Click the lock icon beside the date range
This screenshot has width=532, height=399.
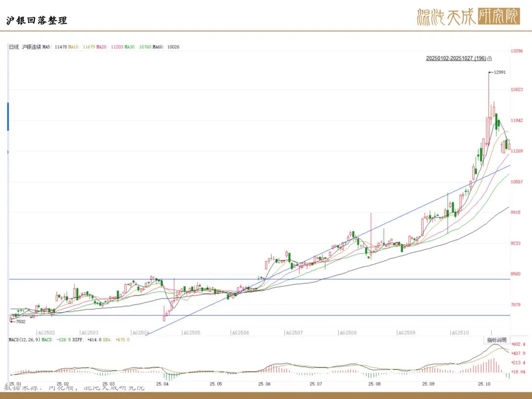pos(490,58)
